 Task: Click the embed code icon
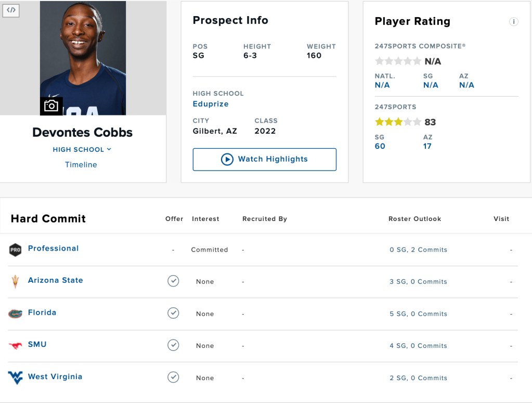11,10
